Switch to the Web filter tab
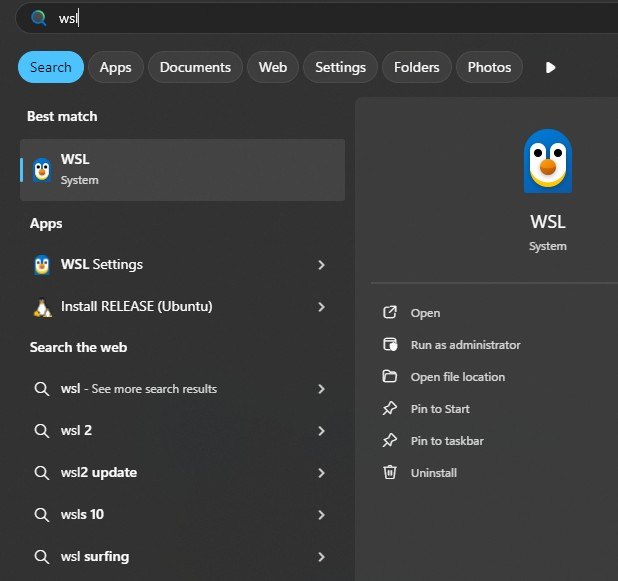 point(273,67)
